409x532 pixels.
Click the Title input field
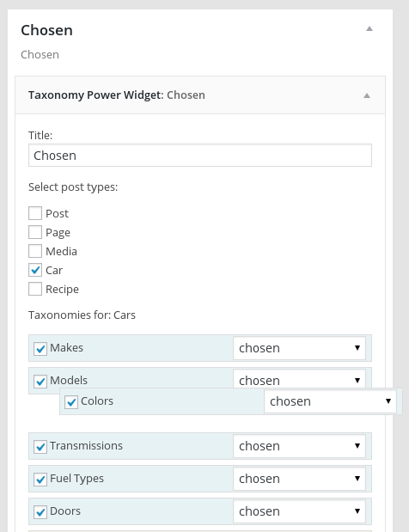coord(200,156)
